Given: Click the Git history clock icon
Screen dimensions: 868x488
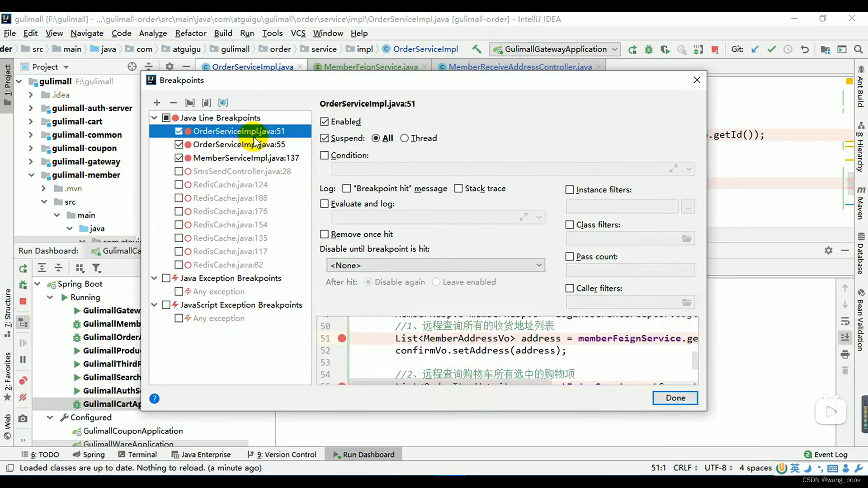Looking at the screenshot, I should 788,49.
